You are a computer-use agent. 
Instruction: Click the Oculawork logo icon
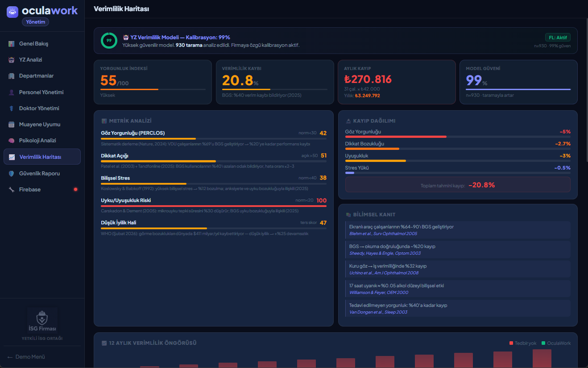(12, 12)
